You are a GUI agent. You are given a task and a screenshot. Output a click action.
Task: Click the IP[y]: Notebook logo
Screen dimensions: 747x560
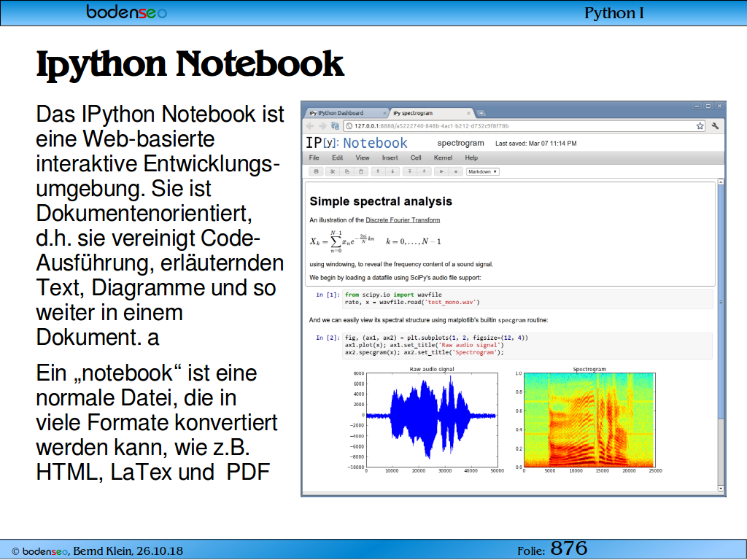356,143
